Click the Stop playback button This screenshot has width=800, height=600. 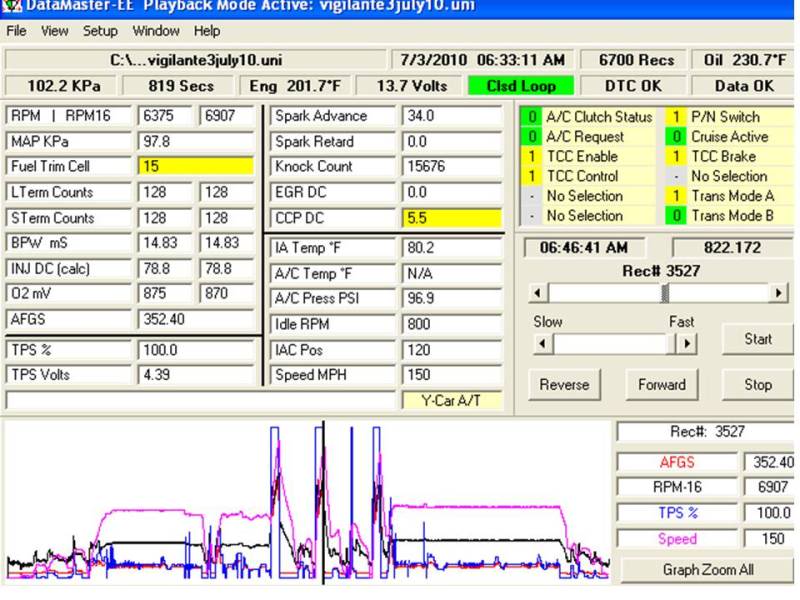coord(758,384)
